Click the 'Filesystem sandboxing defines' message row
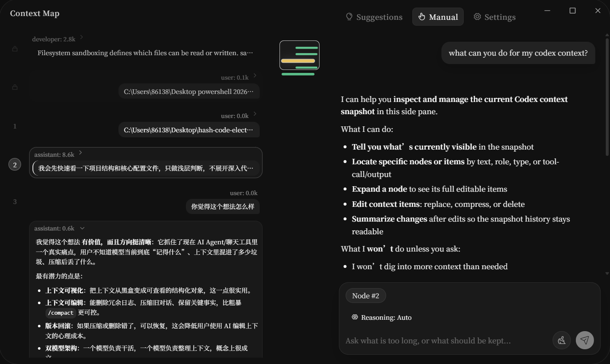The image size is (610, 364). [x=145, y=53]
